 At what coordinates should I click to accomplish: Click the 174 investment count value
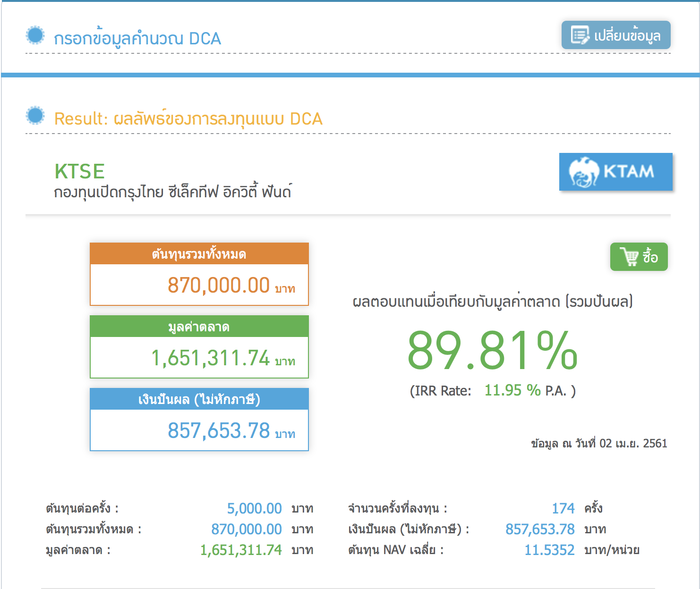(563, 508)
